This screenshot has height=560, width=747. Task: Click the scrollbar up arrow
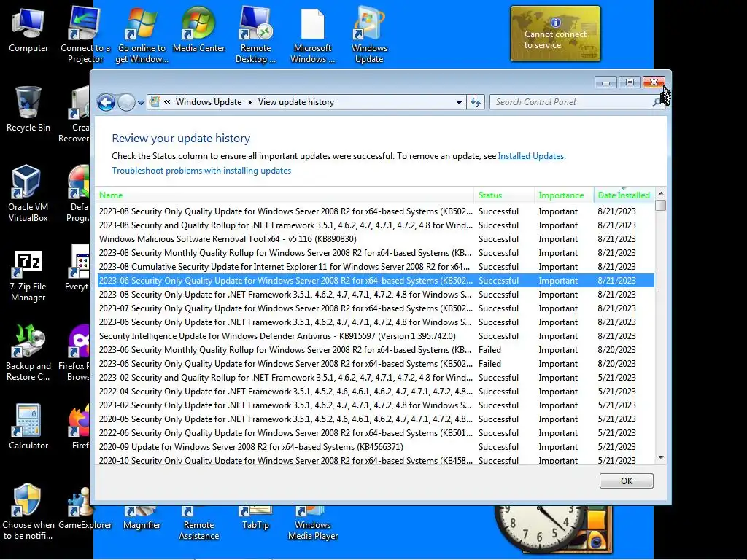pos(660,193)
